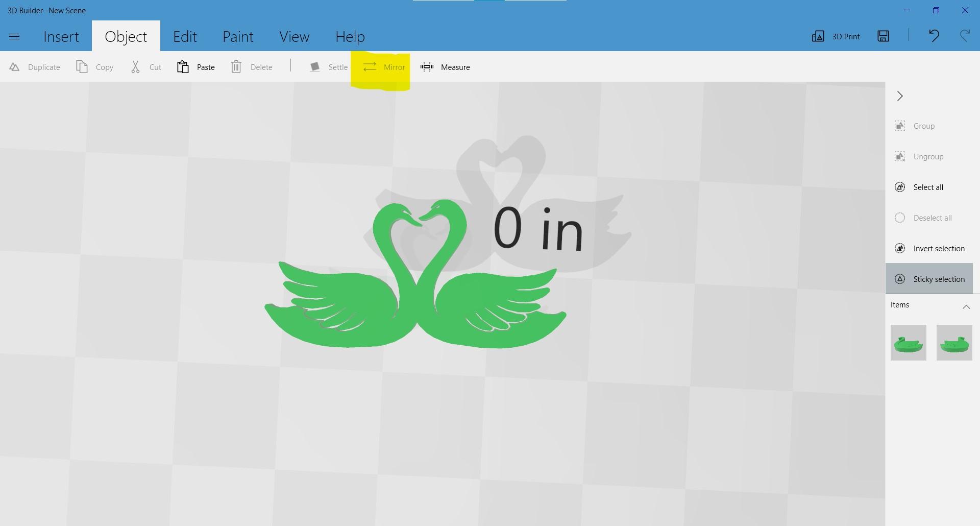Select the Object tab
This screenshot has width=980, height=526.
click(126, 36)
